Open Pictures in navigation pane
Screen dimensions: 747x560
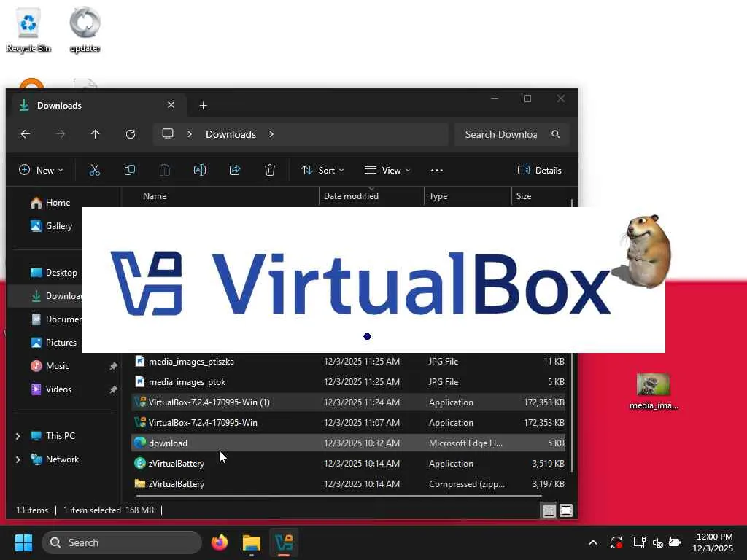point(53,343)
